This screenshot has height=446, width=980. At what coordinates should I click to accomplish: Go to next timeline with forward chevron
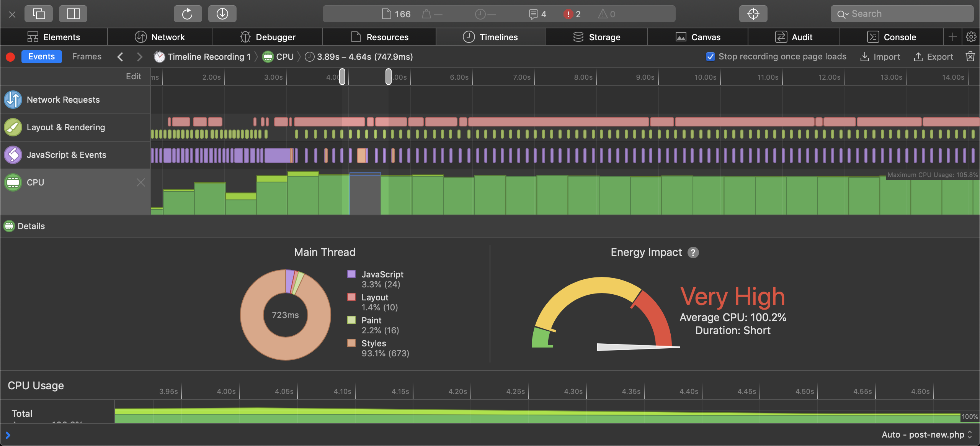[x=140, y=57]
